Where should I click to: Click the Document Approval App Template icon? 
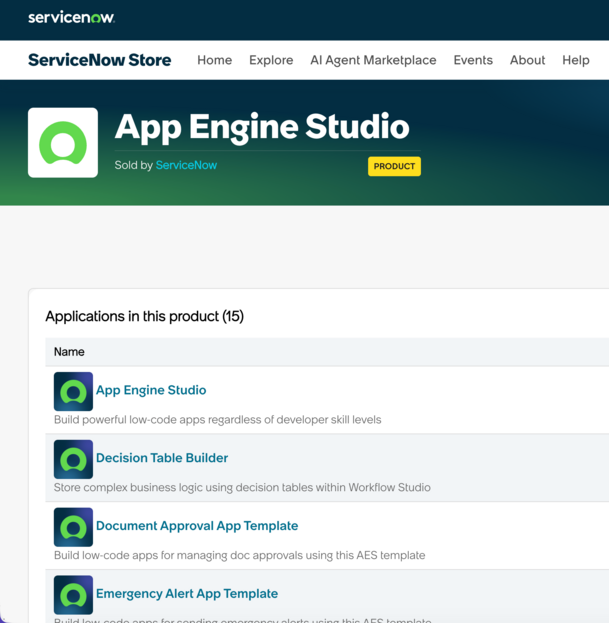(x=73, y=527)
